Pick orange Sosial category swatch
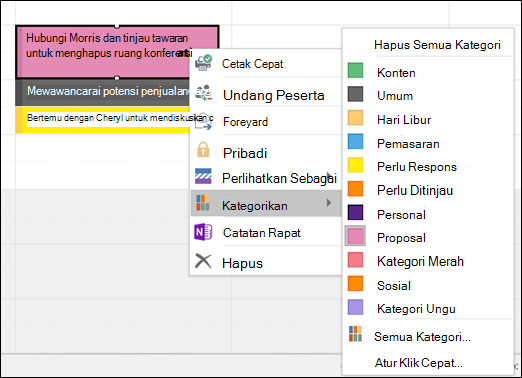This screenshot has width=522, height=378. [355, 283]
